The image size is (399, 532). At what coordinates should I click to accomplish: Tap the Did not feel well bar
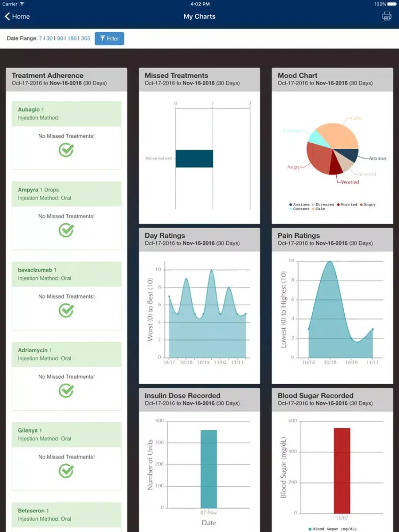tap(194, 159)
